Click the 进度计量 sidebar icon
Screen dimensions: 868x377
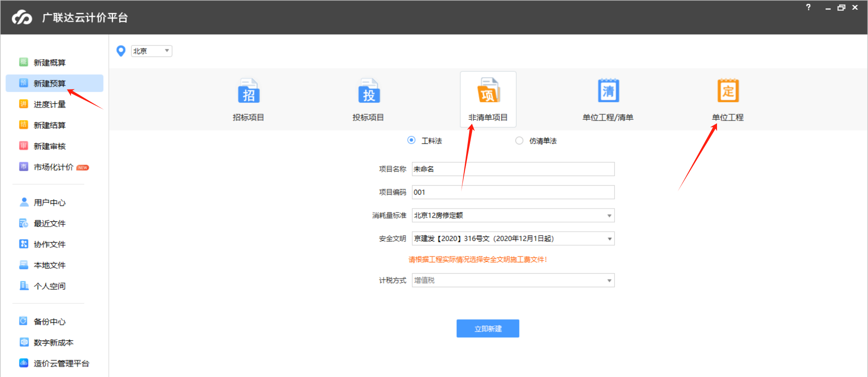(x=24, y=104)
